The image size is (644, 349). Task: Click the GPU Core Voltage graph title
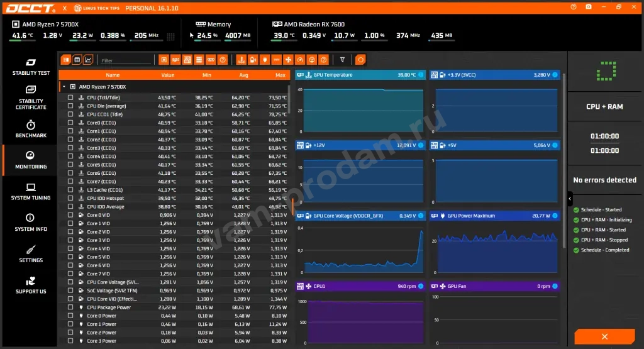point(348,216)
